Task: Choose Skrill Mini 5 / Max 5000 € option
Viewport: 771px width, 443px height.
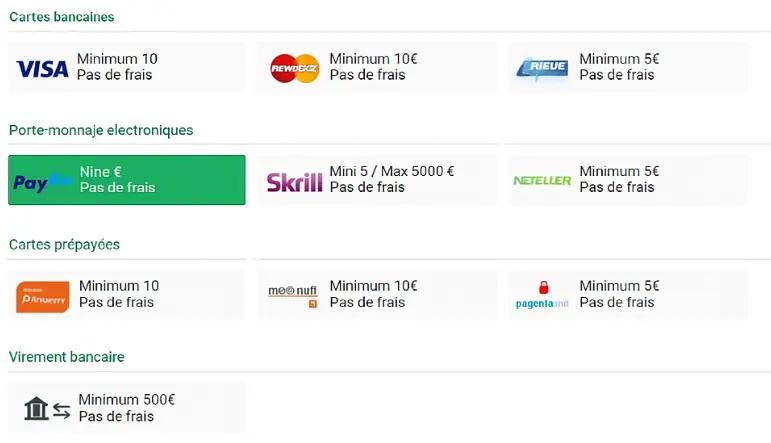Action: pos(376,180)
